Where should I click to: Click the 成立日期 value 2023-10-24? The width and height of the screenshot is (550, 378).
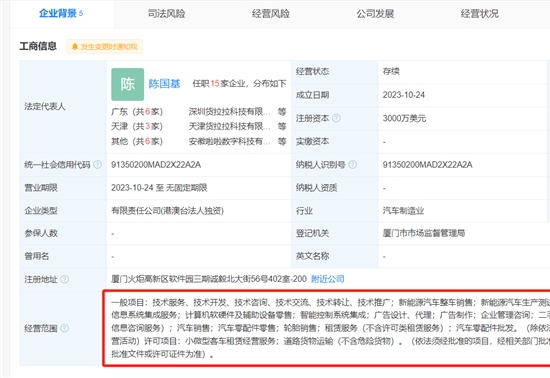tap(404, 95)
